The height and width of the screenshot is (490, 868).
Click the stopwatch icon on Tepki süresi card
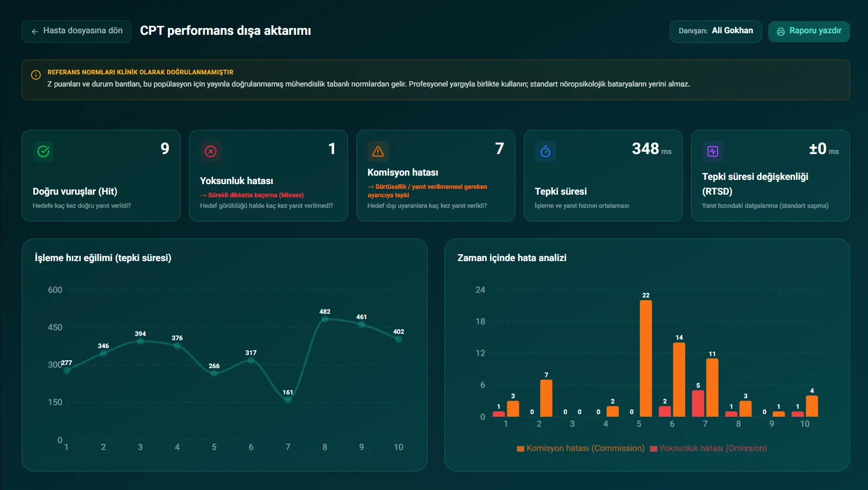pyautogui.click(x=545, y=151)
